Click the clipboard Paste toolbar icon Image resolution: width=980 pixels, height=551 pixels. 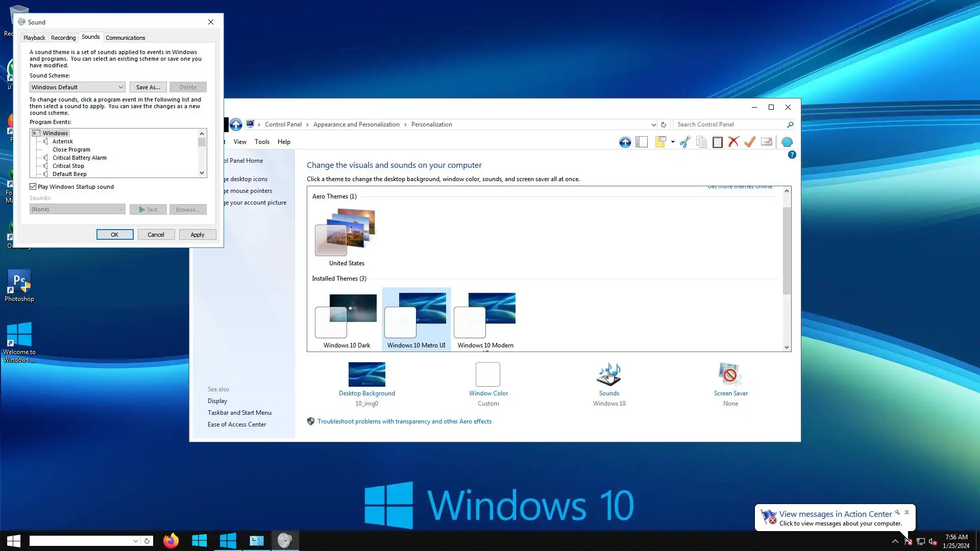pos(717,142)
